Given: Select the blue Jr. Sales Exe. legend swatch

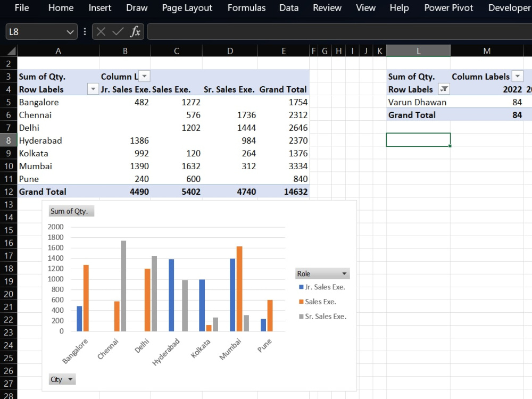Looking at the screenshot, I should pos(301,287).
